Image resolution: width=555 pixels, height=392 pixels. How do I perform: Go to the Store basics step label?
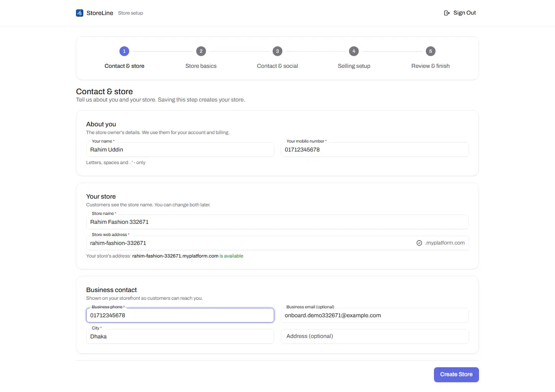[x=201, y=66]
